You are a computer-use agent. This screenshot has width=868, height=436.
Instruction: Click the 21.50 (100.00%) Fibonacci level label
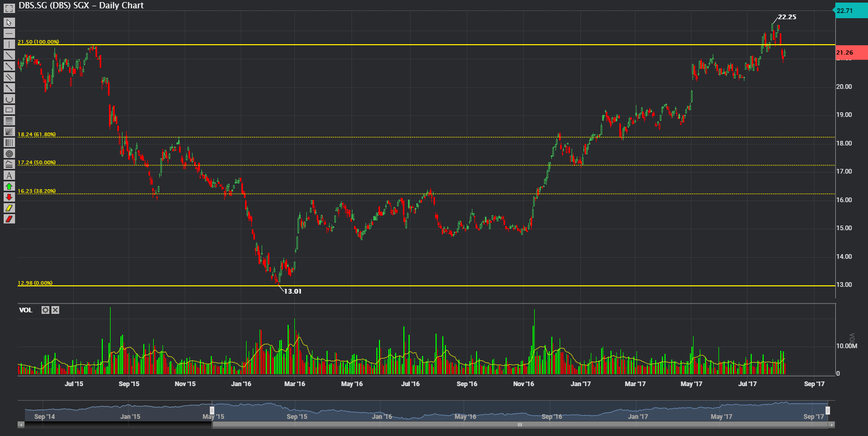(x=38, y=42)
